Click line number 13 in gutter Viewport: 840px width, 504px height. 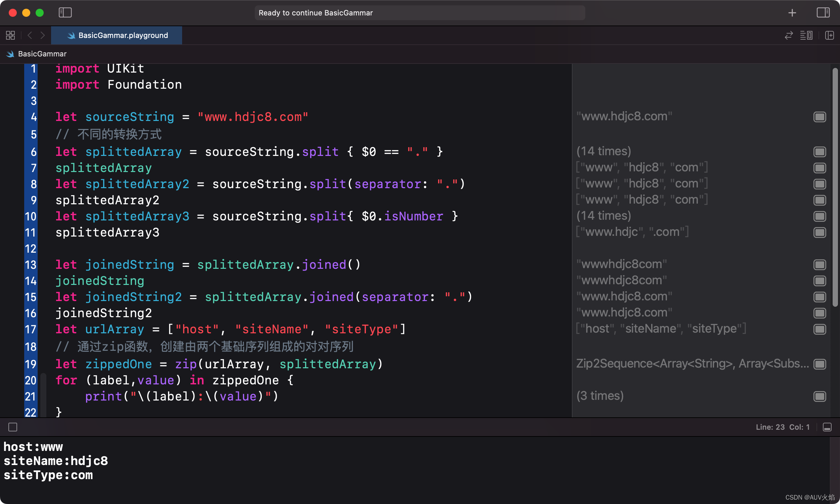coord(31,265)
